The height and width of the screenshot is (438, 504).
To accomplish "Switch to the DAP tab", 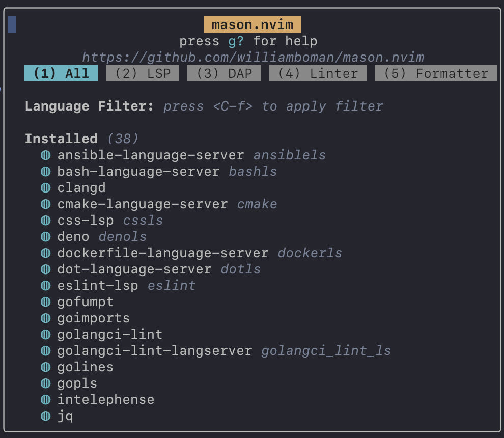I will (x=224, y=73).
